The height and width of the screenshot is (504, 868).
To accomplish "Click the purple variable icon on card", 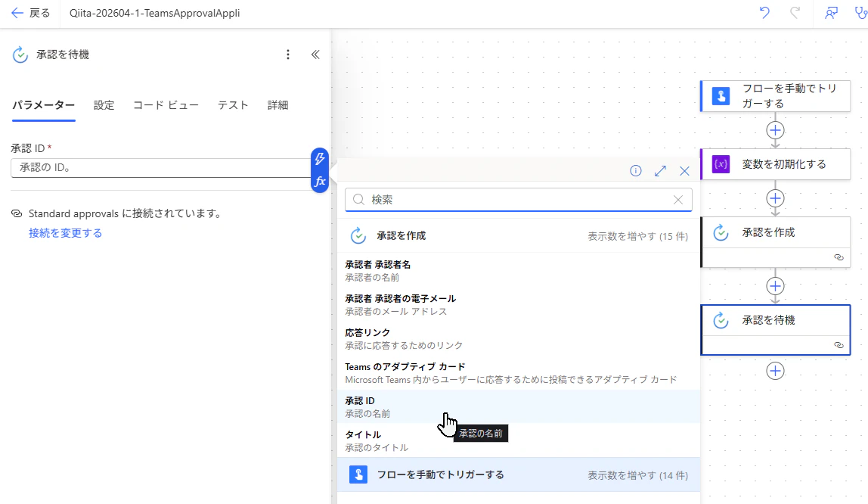I will (x=721, y=164).
